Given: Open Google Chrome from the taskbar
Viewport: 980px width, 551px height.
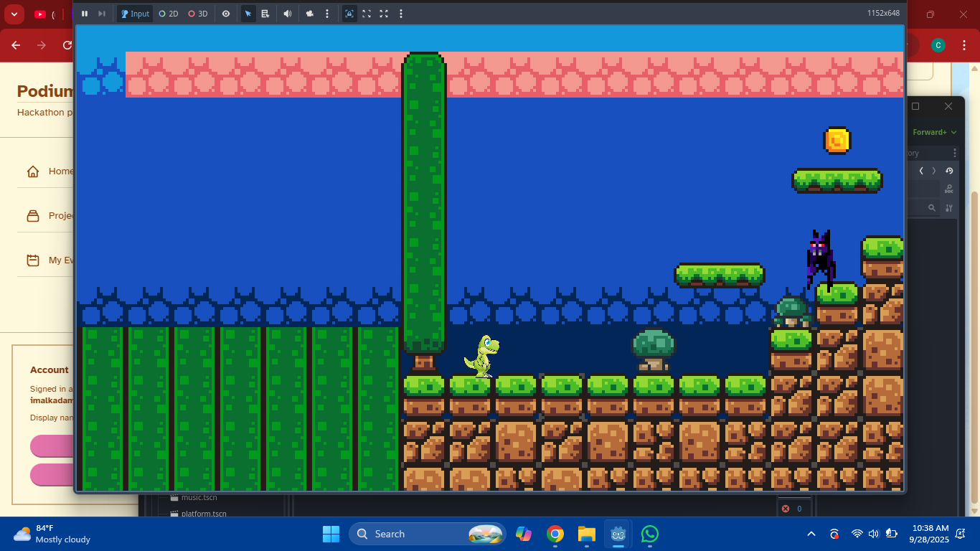Looking at the screenshot, I should tap(555, 534).
